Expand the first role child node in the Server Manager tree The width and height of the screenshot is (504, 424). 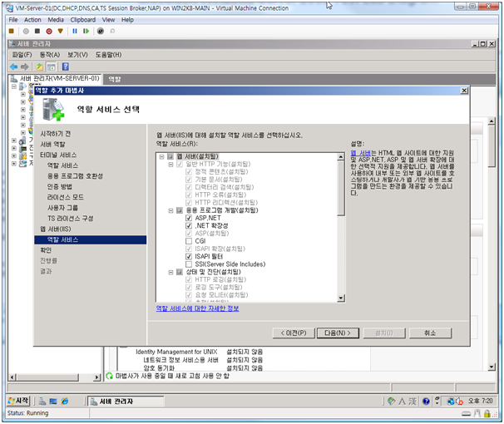tap(22, 95)
